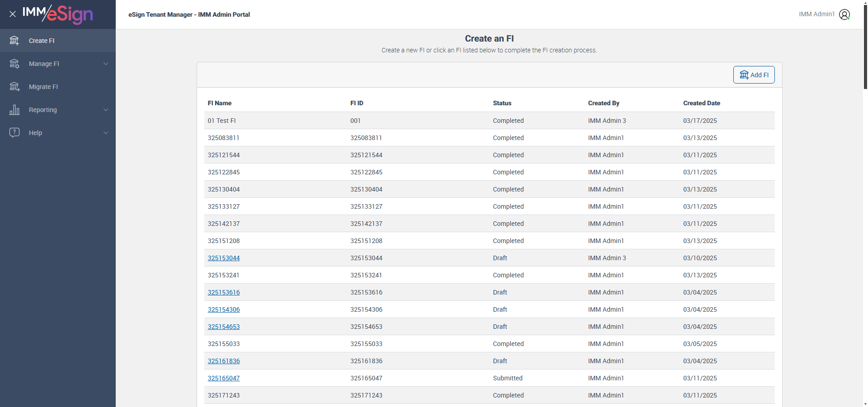This screenshot has width=868, height=407.
Task: Open the user profile avatar icon
Action: pyautogui.click(x=844, y=14)
